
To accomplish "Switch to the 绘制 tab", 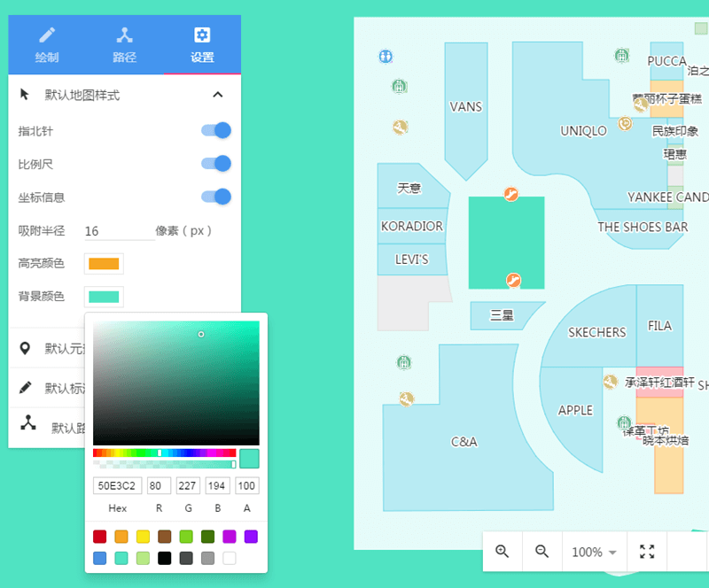I will [x=47, y=44].
